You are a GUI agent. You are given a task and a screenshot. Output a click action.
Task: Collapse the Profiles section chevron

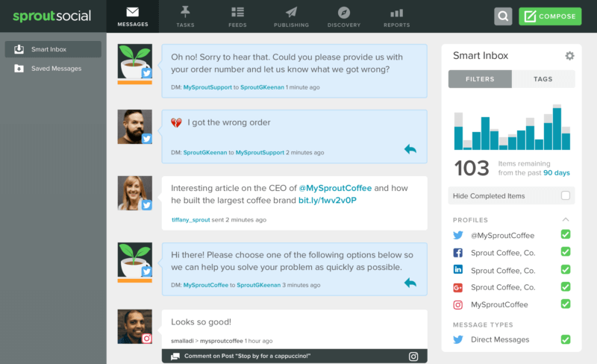pyautogui.click(x=566, y=219)
